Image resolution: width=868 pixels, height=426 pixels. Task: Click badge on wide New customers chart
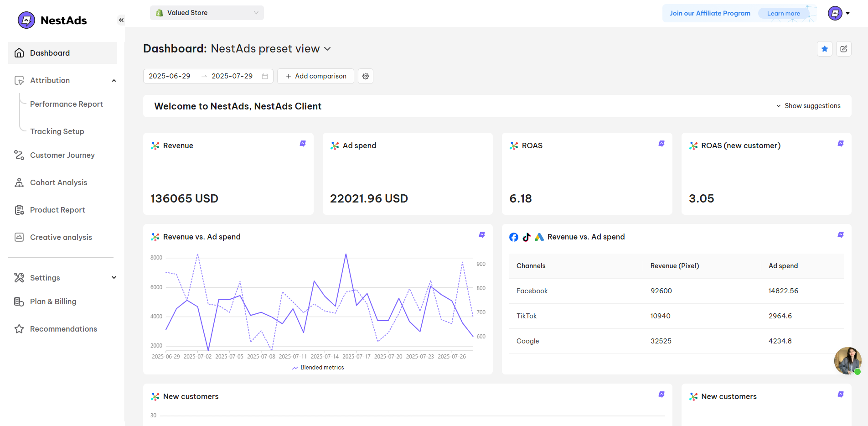661,395
